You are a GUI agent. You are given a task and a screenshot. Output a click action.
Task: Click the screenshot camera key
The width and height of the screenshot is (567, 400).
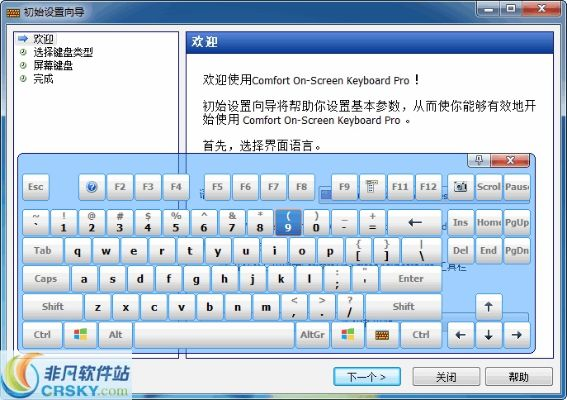click(x=460, y=187)
